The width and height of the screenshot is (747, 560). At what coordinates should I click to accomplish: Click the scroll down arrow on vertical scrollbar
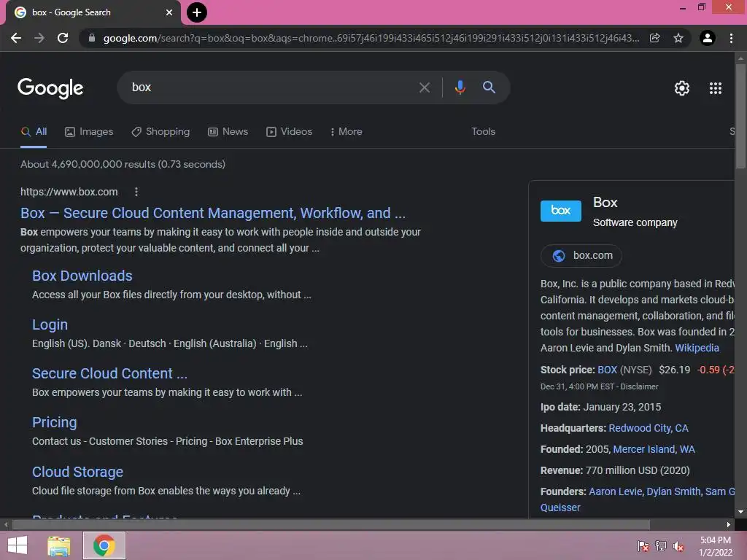pos(740,512)
